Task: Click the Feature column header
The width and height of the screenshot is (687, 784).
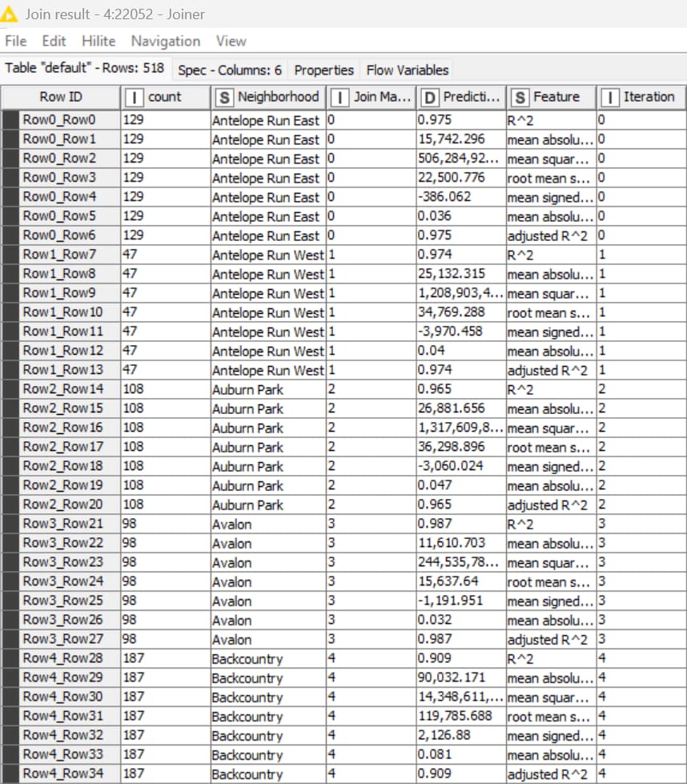Action: tap(552, 97)
